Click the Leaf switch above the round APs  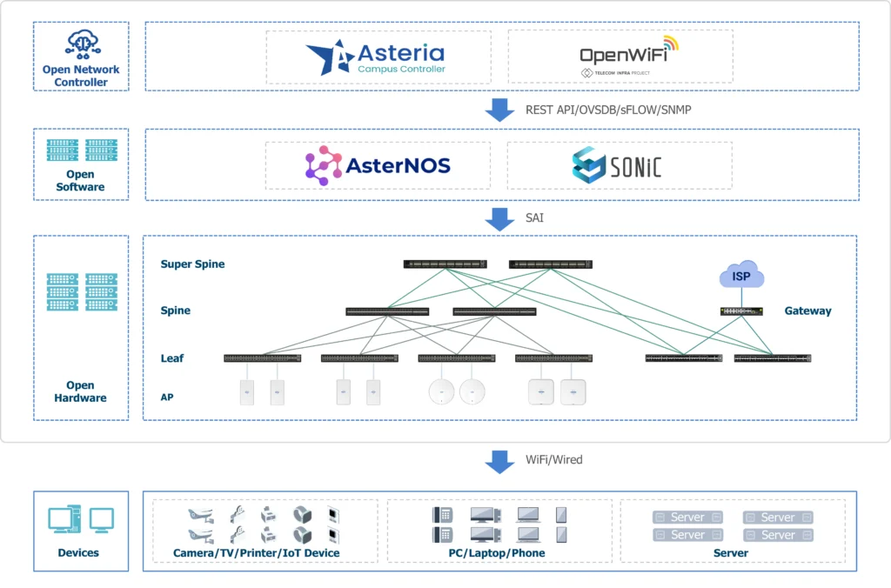pyautogui.click(x=457, y=358)
